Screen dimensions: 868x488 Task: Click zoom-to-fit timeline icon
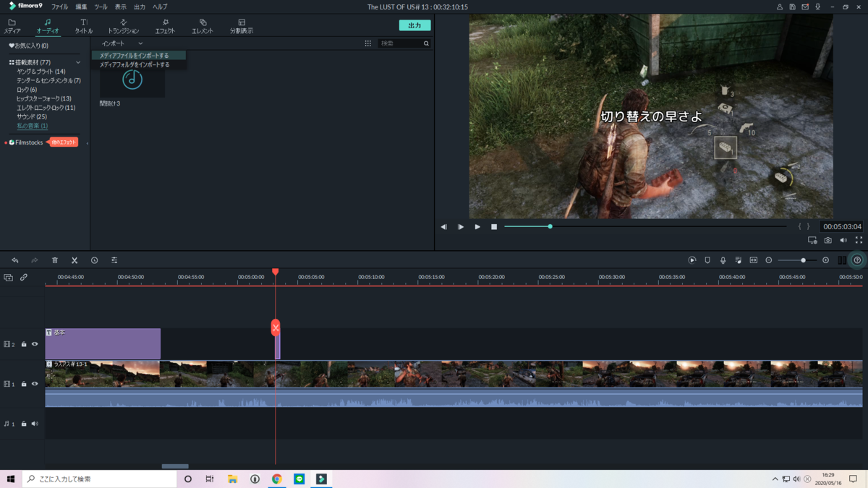(753, 260)
